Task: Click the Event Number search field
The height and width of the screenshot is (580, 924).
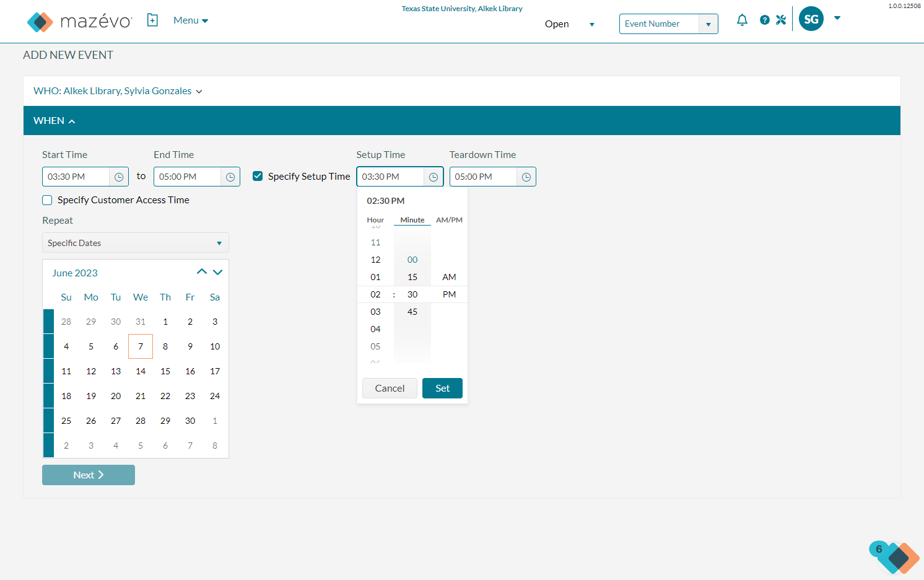Action: 660,24
